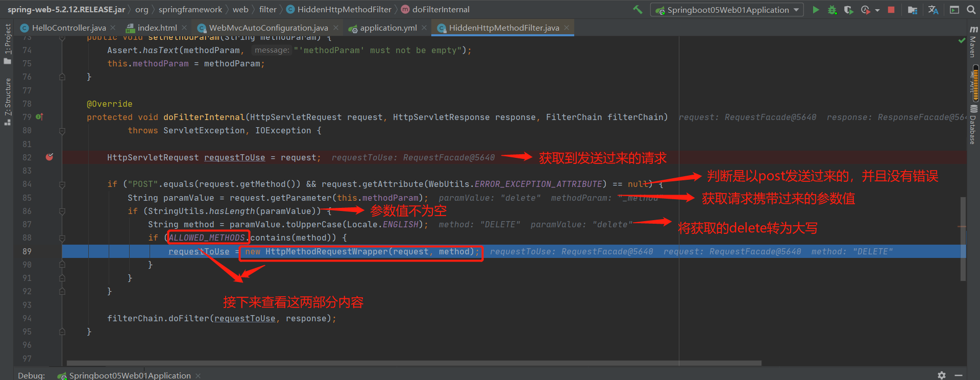
Task: Close the WebMvcAutoConfiguration.java tab
Action: coord(335,28)
